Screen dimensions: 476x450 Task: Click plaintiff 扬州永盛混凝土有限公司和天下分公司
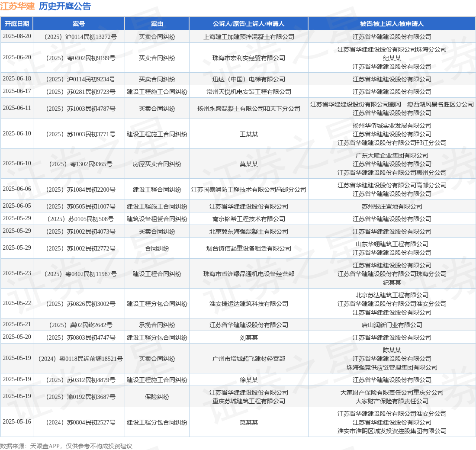(249, 109)
